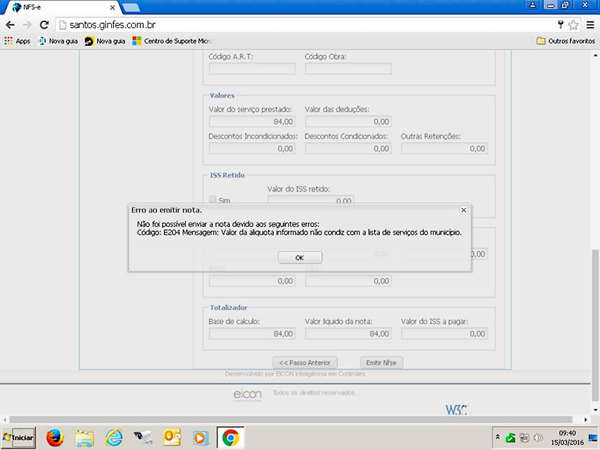Screen dimensions: 600x450
Task: Open 'Centro de Suporte' Microsoft bookmark
Action: click(172, 41)
